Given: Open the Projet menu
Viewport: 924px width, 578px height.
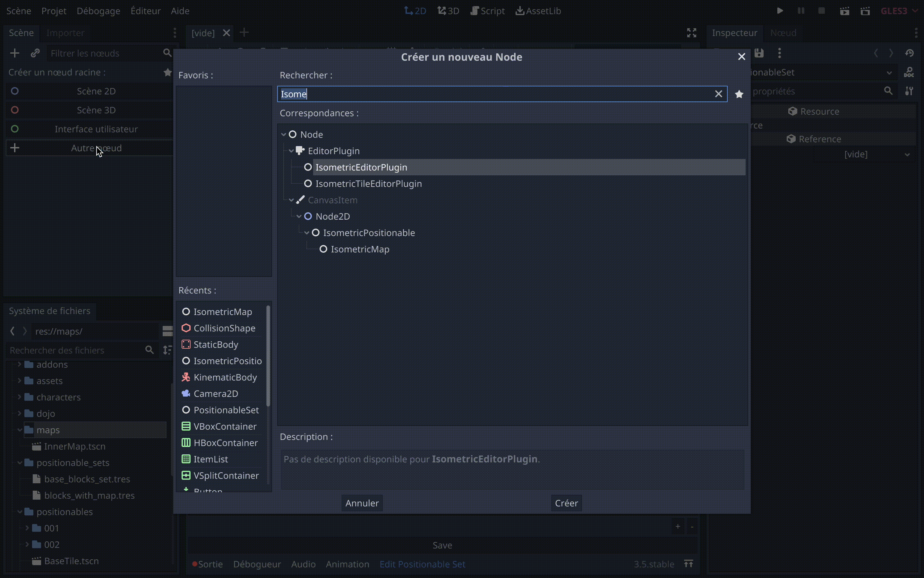Looking at the screenshot, I should pyautogui.click(x=54, y=11).
